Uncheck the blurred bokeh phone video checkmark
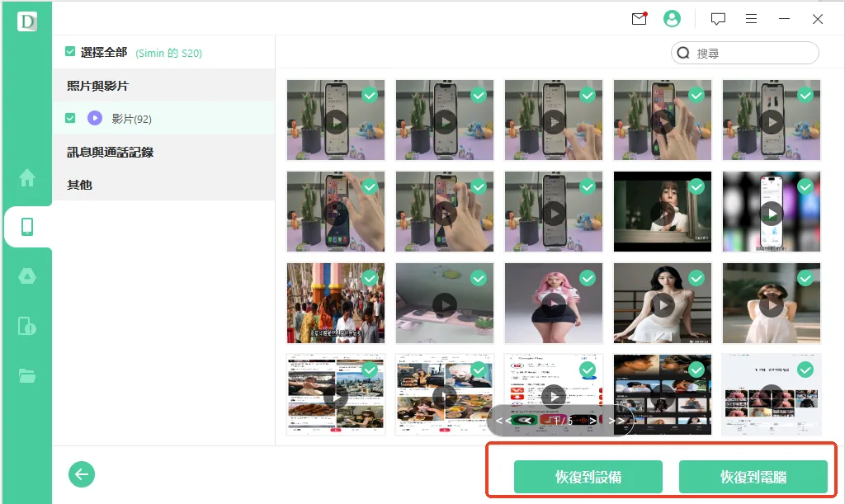 pyautogui.click(x=805, y=187)
